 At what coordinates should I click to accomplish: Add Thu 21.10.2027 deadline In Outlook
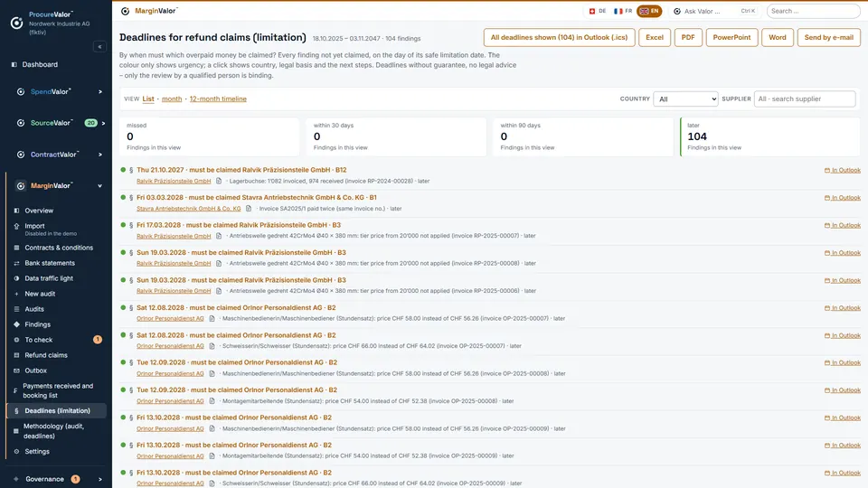[x=843, y=171]
